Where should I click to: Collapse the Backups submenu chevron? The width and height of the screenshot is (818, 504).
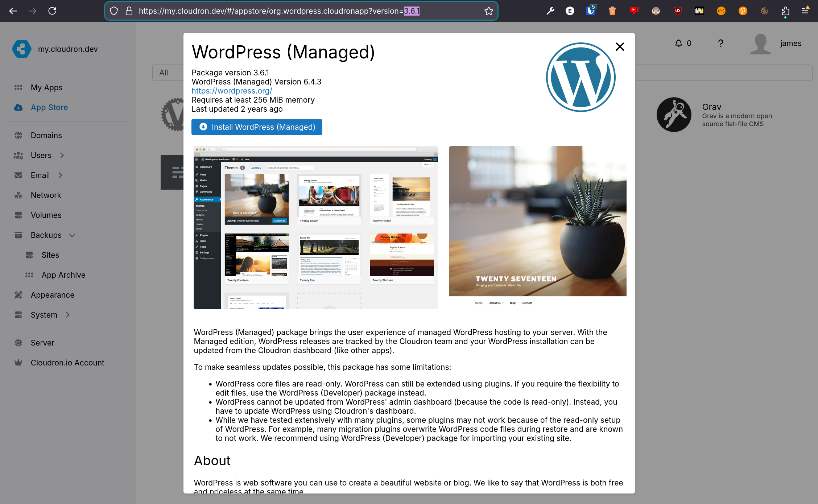[x=72, y=235]
